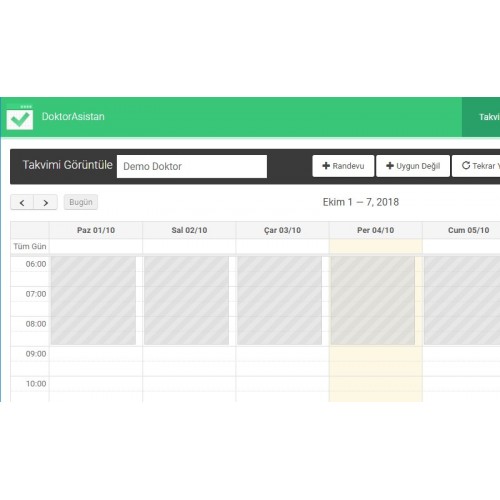Screen dimensions: 500x500
Task: Click the plus icon on Randevu button
Action: click(326, 166)
